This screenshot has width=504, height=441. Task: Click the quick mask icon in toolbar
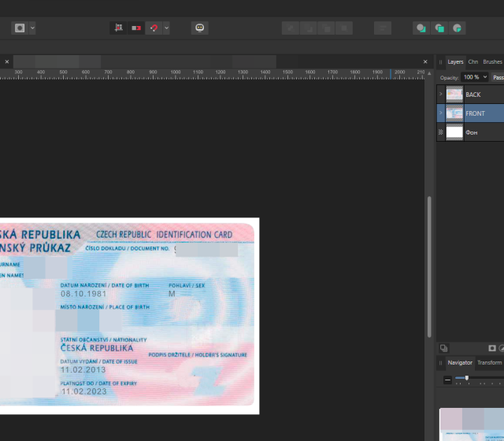20,28
